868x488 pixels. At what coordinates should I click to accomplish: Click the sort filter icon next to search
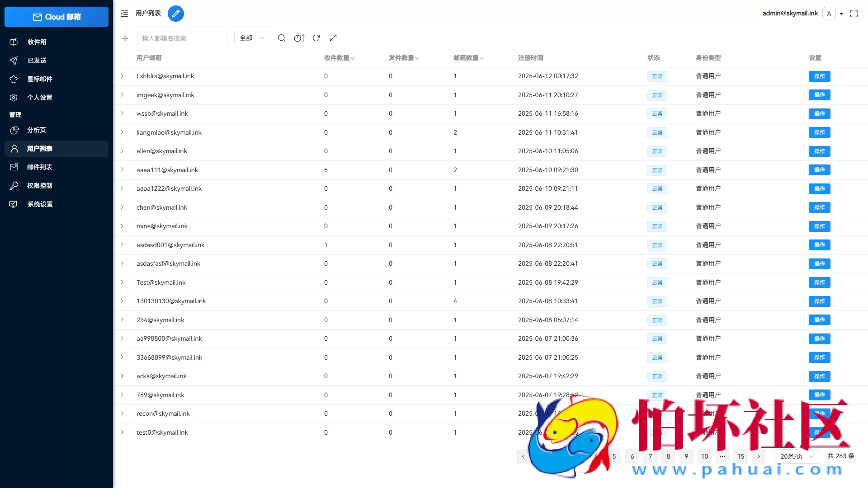coord(299,38)
